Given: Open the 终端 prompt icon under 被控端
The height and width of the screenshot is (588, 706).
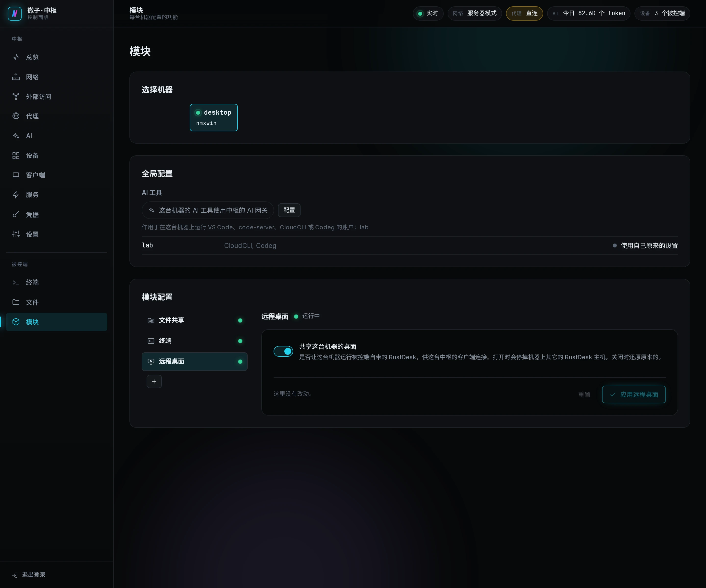Looking at the screenshot, I should click(16, 282).
